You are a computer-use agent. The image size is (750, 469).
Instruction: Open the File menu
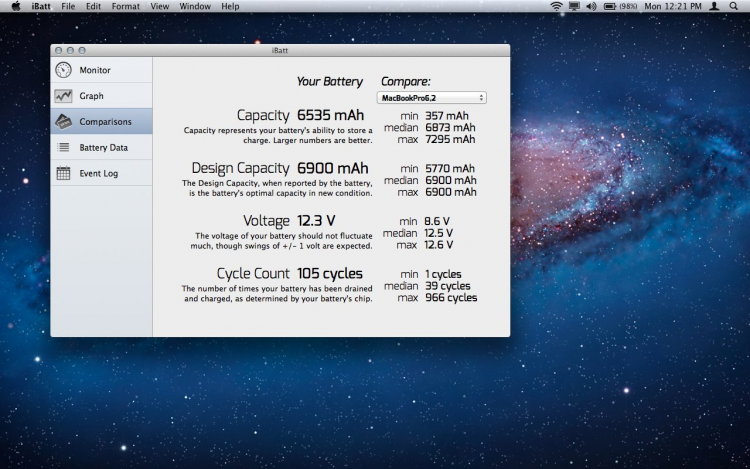point(68,6)
